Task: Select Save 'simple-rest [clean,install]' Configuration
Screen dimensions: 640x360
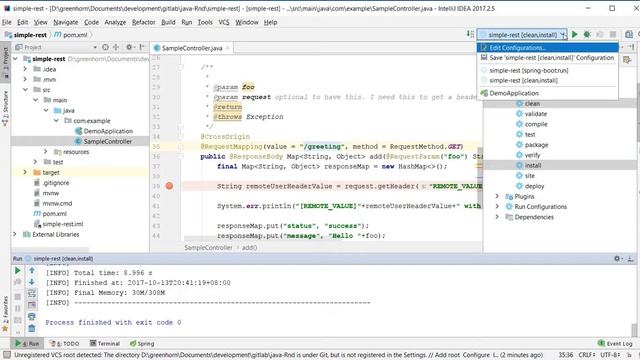Action: (547, 58)
